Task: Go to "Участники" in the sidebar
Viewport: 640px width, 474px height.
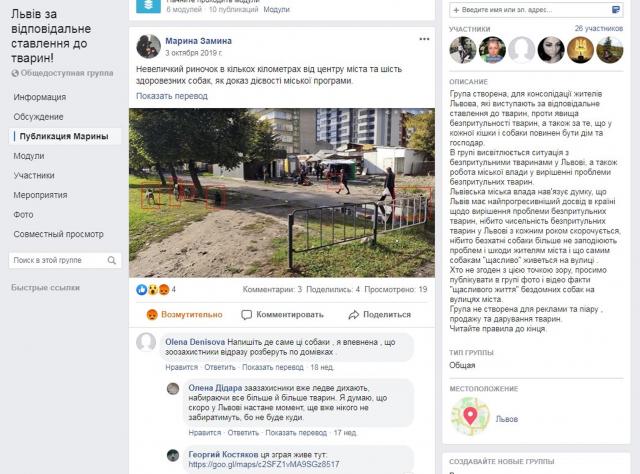Action: (x=34, y=176)
